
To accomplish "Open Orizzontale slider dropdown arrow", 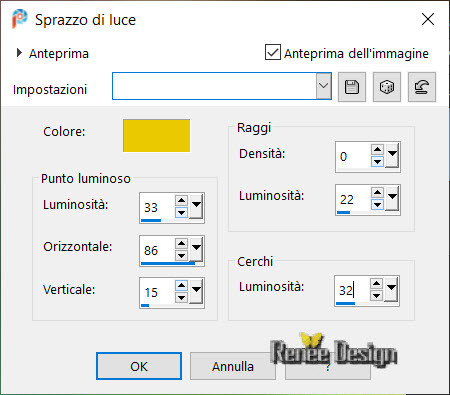I will click(196, 249).
